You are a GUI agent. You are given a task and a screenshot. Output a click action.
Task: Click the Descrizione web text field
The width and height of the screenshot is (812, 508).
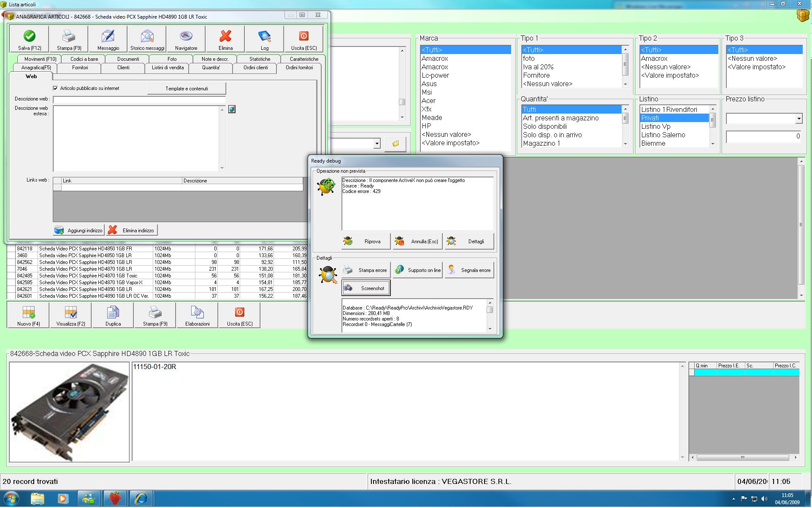[x=139, y=100]
